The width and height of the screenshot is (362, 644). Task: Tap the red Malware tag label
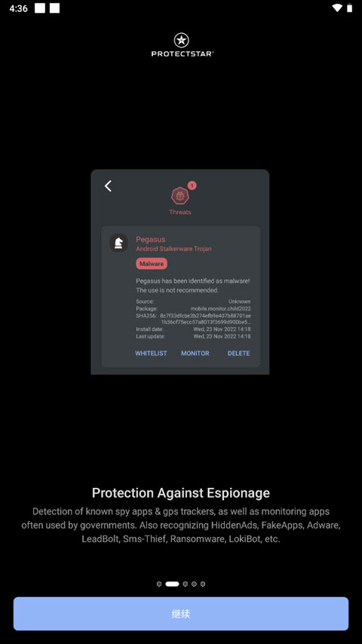point(151,264)
